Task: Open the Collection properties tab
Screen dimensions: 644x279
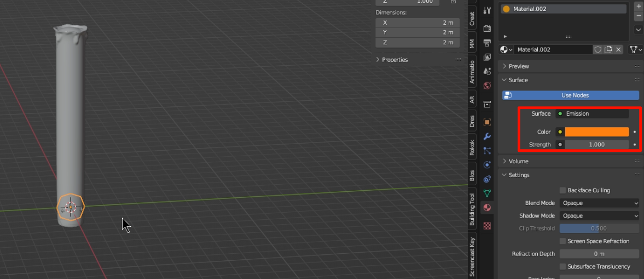Action: [487, 104]
